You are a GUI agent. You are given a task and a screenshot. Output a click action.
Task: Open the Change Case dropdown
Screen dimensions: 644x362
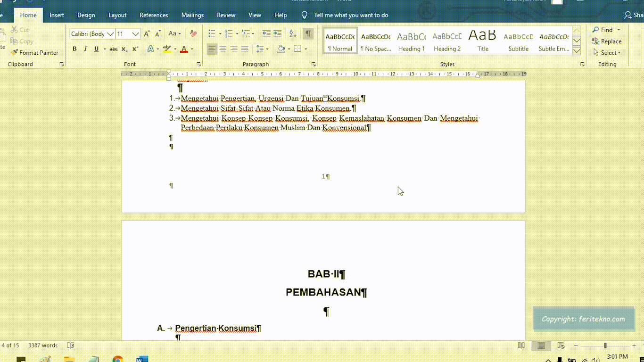(174, 34)
